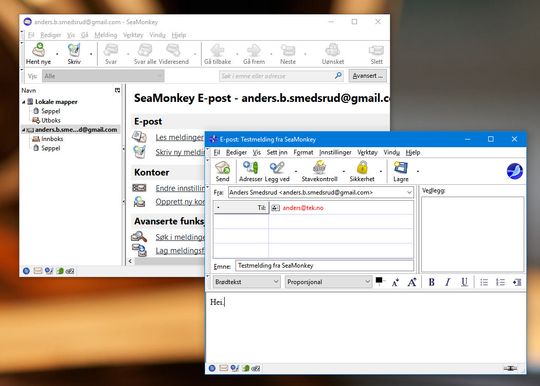Screen dimensions: 540x386
Task: Insert a bulleted list in the compose editor
Action: click(484, 282)
